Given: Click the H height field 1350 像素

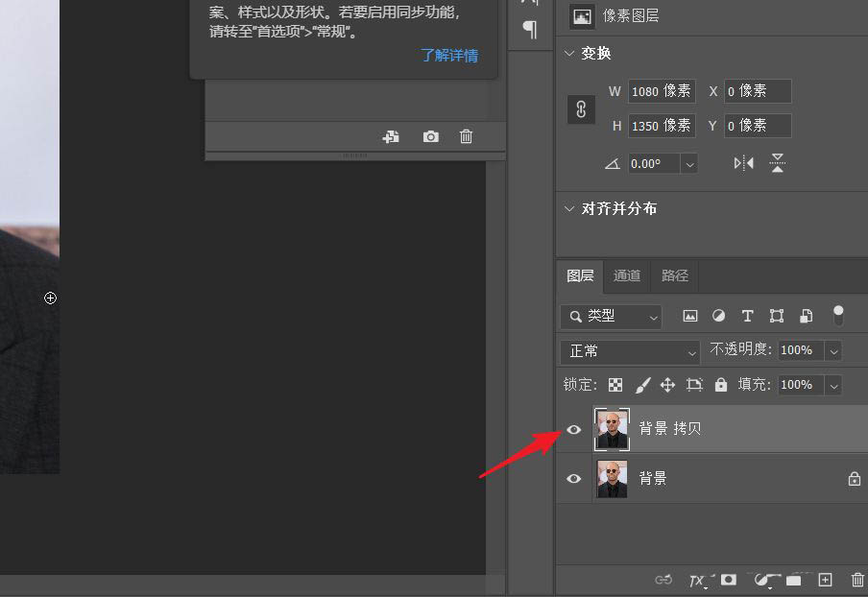Looking at the screenshot, I should [x=662, y=126].
